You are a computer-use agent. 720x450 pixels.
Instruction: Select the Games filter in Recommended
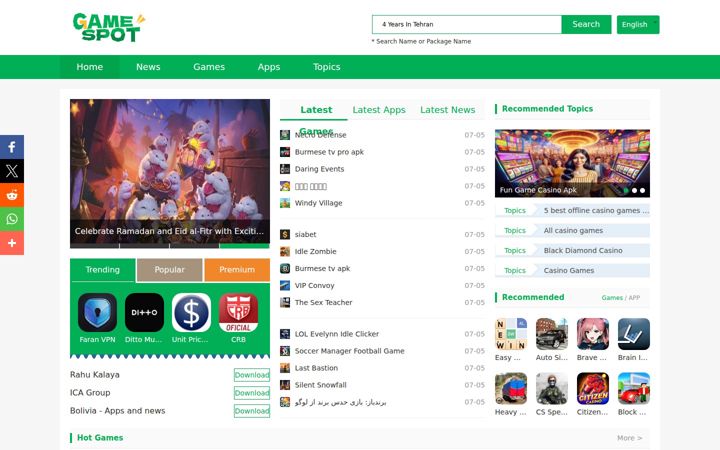coord(612,298)
